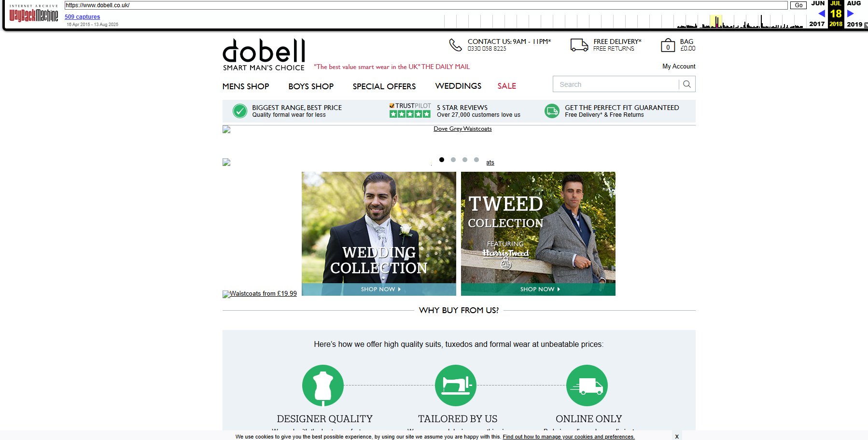Open the Mens Shop menu
Image resolution: width=868 pixels, height=440 pixels.
tap(246, 86)
